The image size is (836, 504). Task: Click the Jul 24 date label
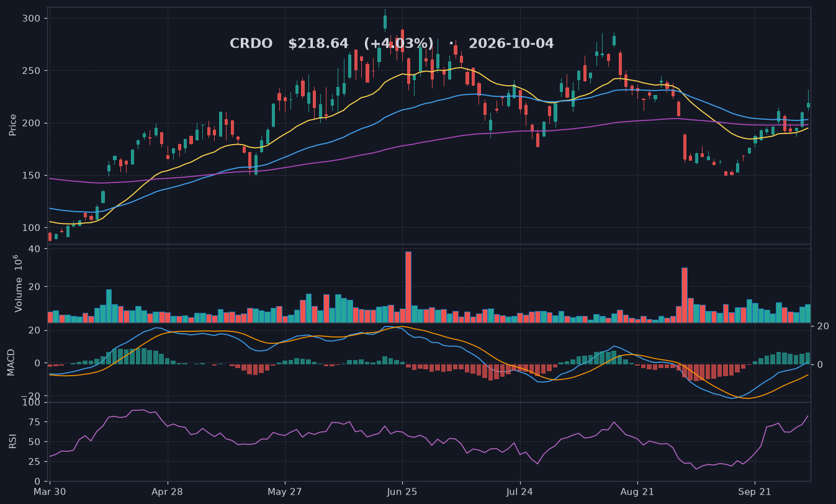(x=519, y=493)
